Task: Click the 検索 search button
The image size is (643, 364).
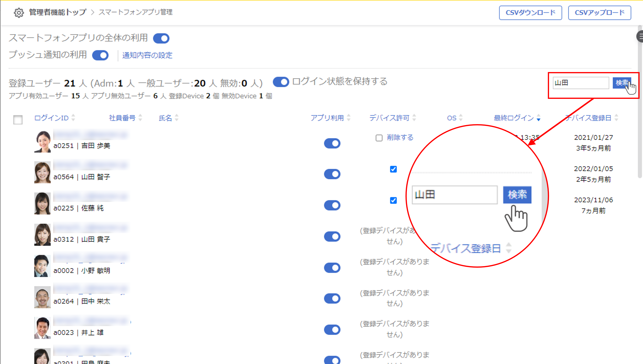Action: click(x=622, y=83)
